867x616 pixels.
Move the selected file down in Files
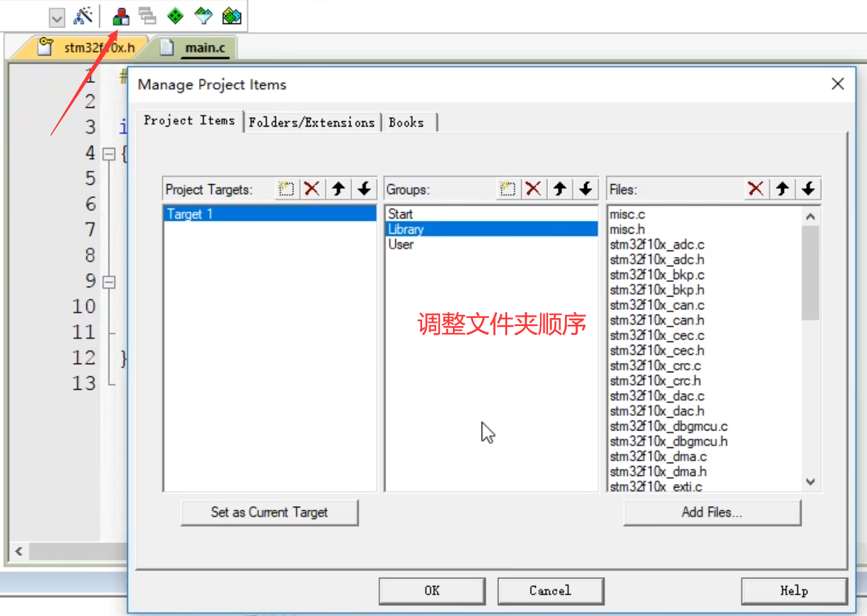point(808,189)
